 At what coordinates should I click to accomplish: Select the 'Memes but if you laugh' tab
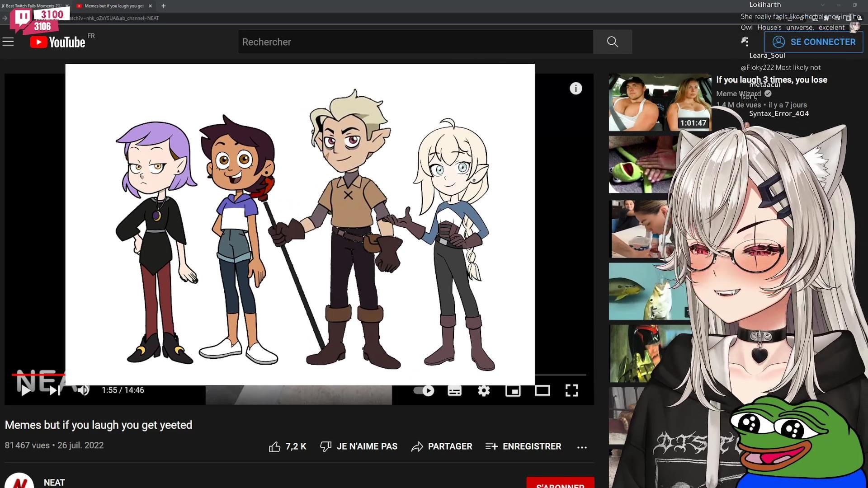click(x=113, y=6)
